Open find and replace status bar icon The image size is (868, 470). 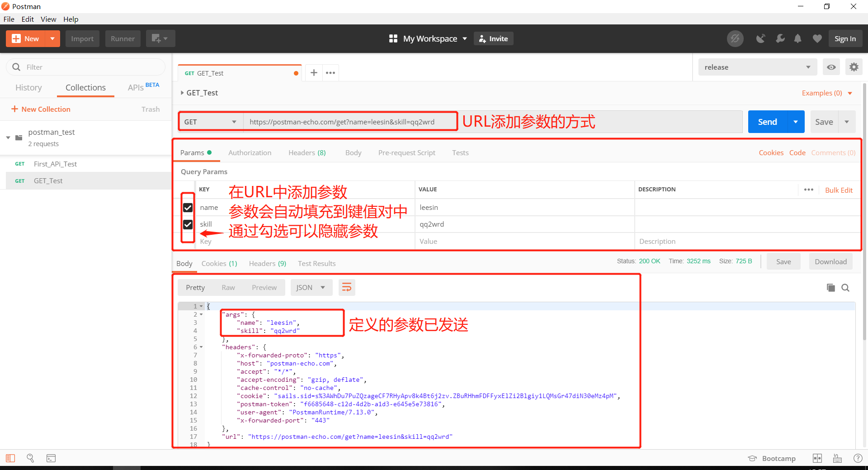click(30, 458)
